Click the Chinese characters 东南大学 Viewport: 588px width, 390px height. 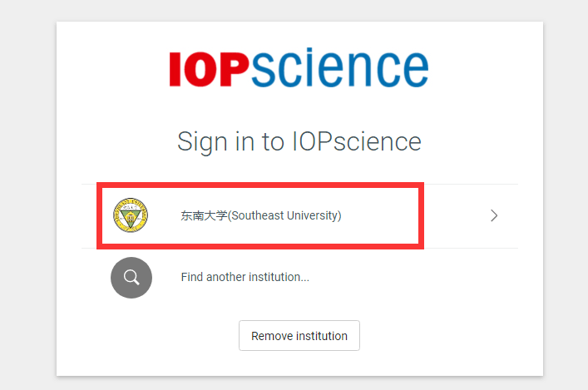204,216
